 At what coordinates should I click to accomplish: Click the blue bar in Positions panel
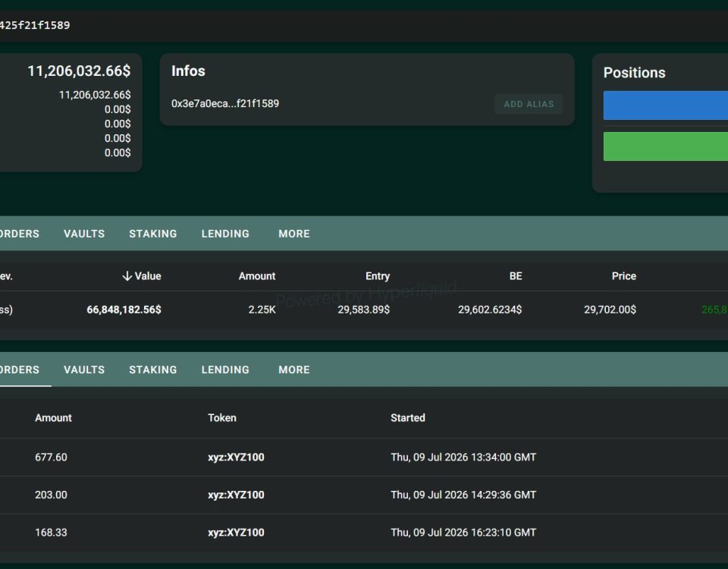click(665, 105)
